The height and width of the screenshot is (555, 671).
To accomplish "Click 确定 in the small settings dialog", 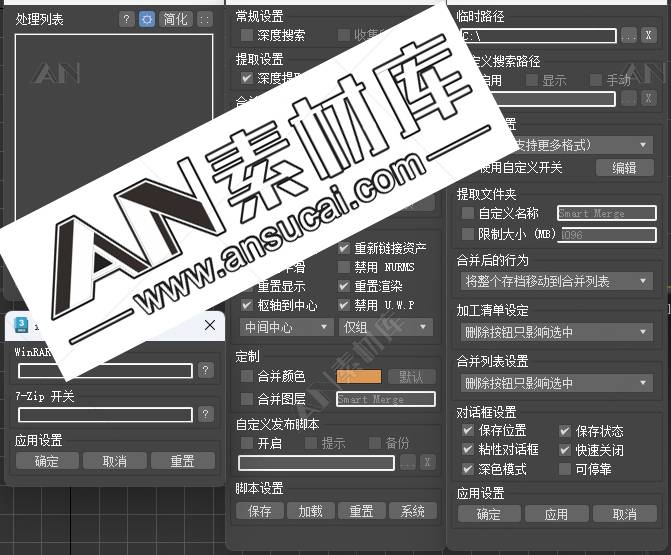I will tap(47, 461).
